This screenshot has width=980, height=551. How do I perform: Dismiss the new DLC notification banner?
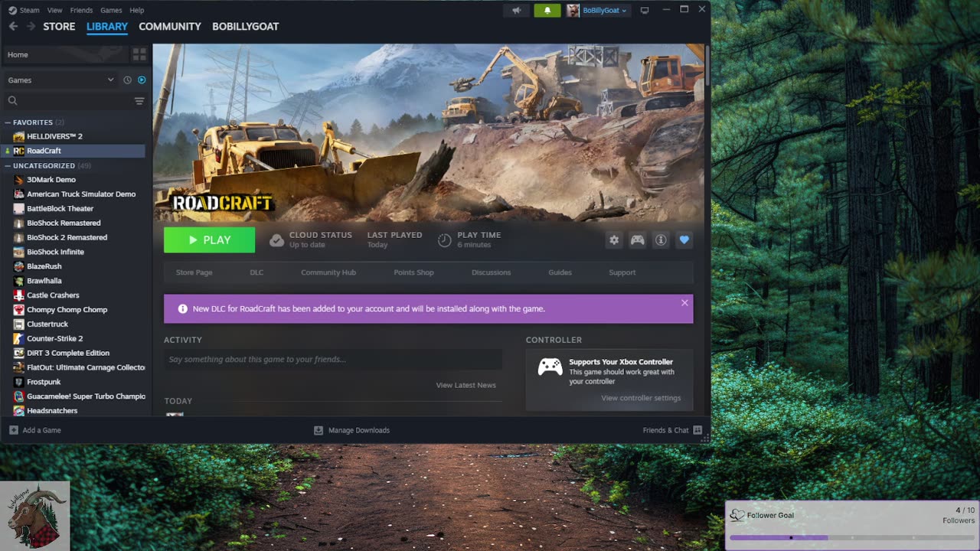[x=684, y=302]
